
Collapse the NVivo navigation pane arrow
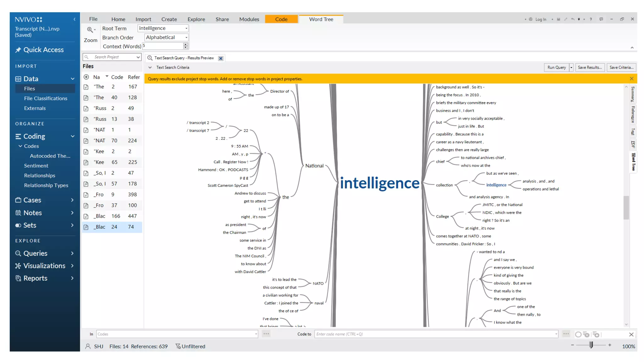click(75, 19)
